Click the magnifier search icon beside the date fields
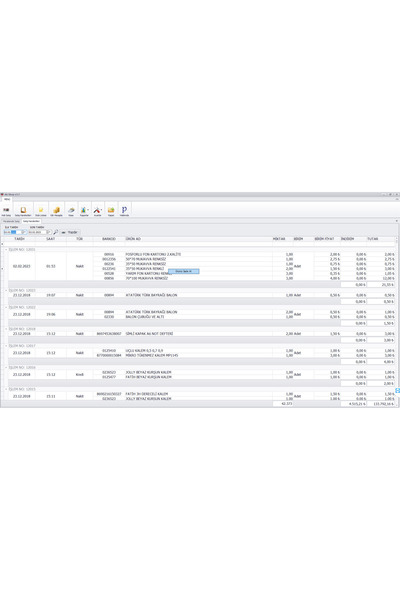This screenshot has height=600, width=400. (56, 232)
